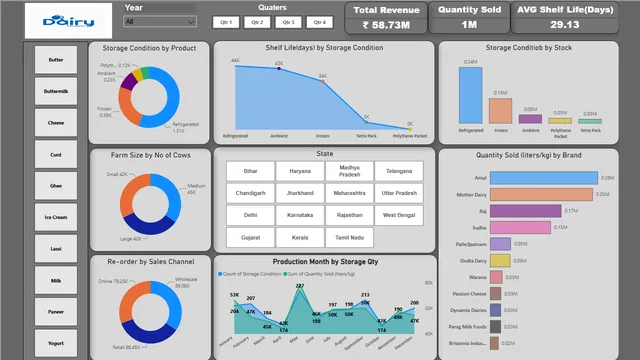Click the Medium 45K farm size label
640x360 pixels.
(196, 189)
